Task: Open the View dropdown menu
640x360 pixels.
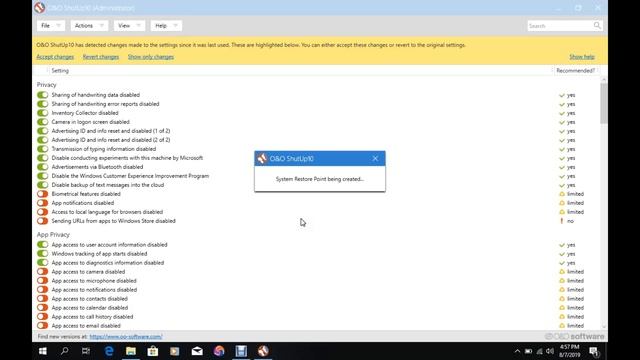Action: click(x=129, y=26)
